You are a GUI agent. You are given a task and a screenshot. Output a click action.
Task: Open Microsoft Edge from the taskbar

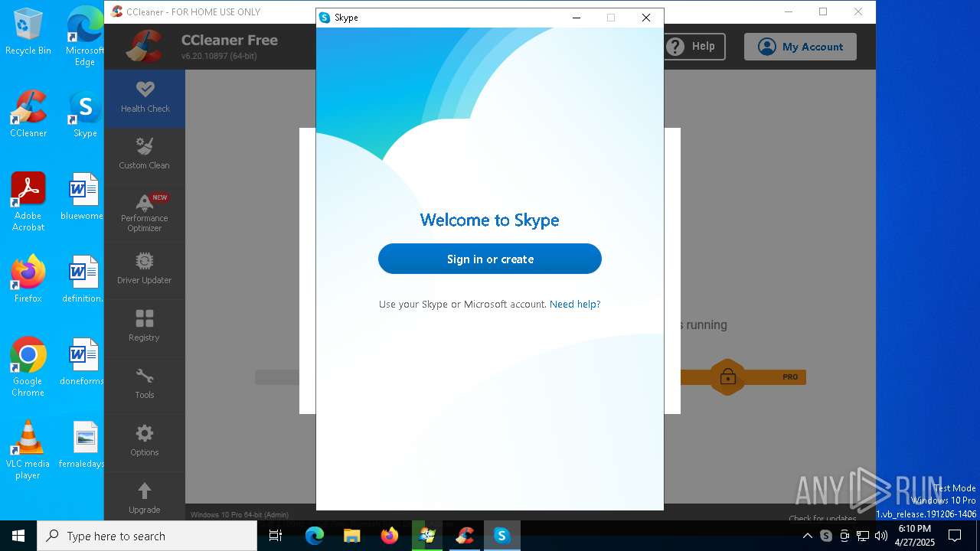point(315,536)
